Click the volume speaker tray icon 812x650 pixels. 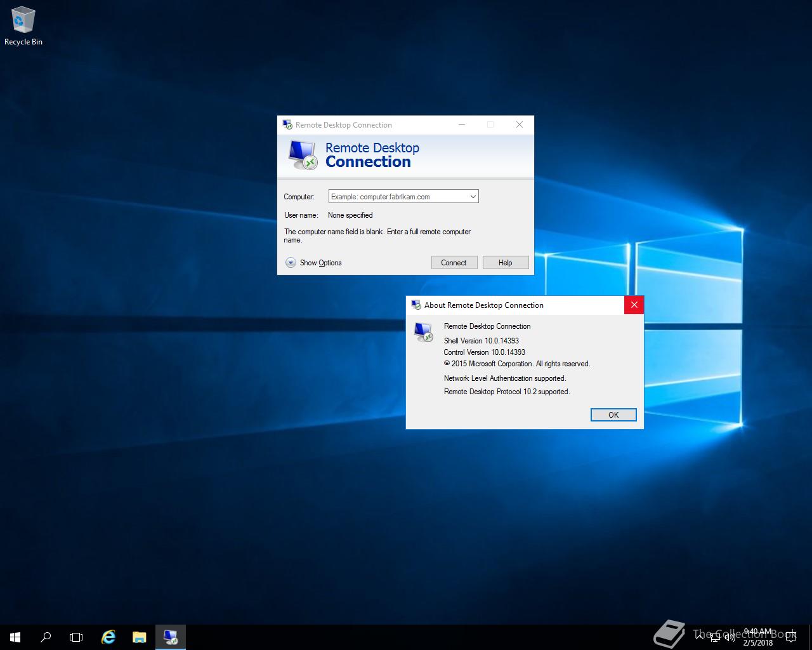730,637
